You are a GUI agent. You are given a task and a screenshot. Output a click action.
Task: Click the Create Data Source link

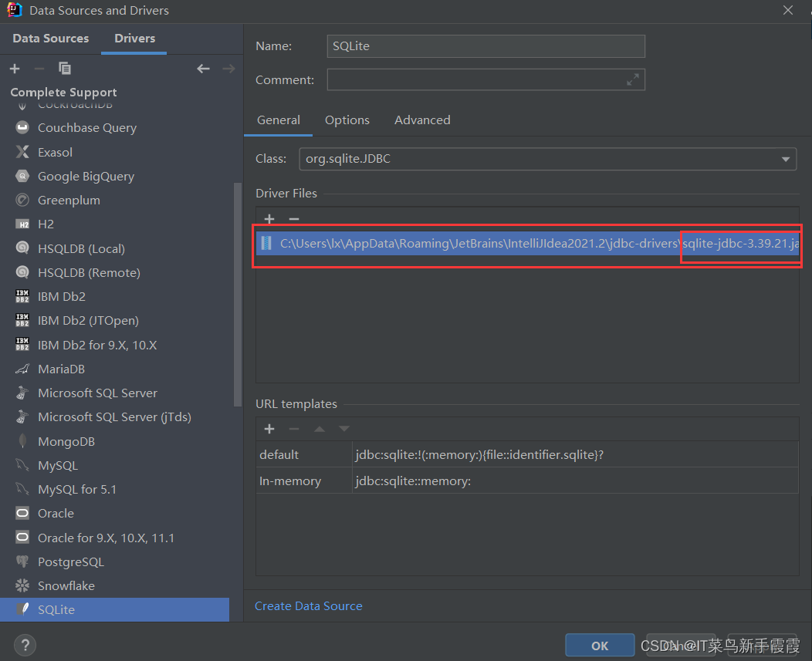tap(308, 605)
